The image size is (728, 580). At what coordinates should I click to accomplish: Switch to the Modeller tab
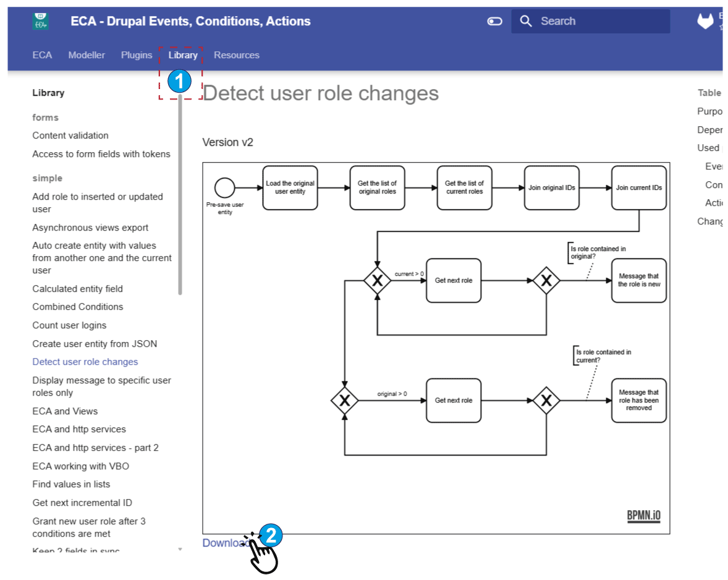(87, 55)
